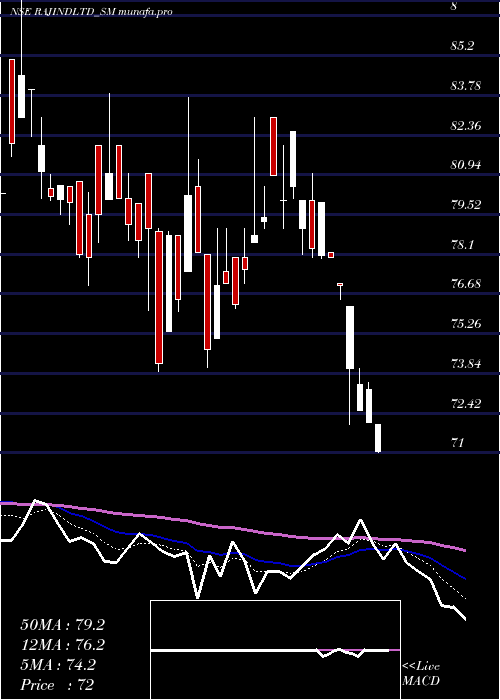Click the 85.2 price axis label
Screen dimensions: 500x700
tap(463, 46)
